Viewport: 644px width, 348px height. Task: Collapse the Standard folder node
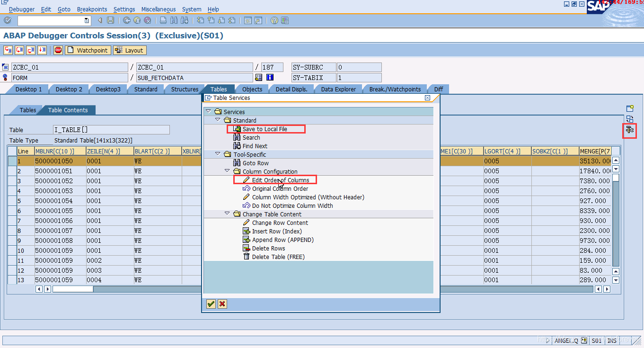click(x=218, y=120)
